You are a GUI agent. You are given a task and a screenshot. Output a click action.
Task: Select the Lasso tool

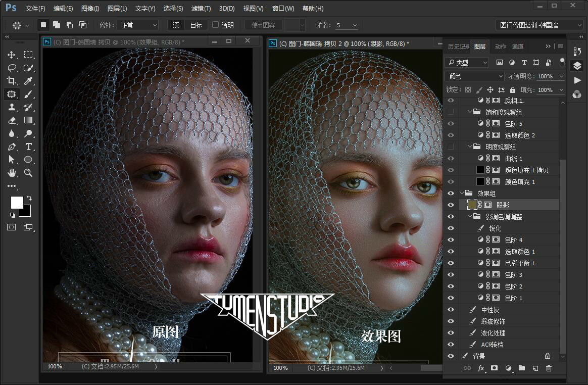tap(12, 68)
